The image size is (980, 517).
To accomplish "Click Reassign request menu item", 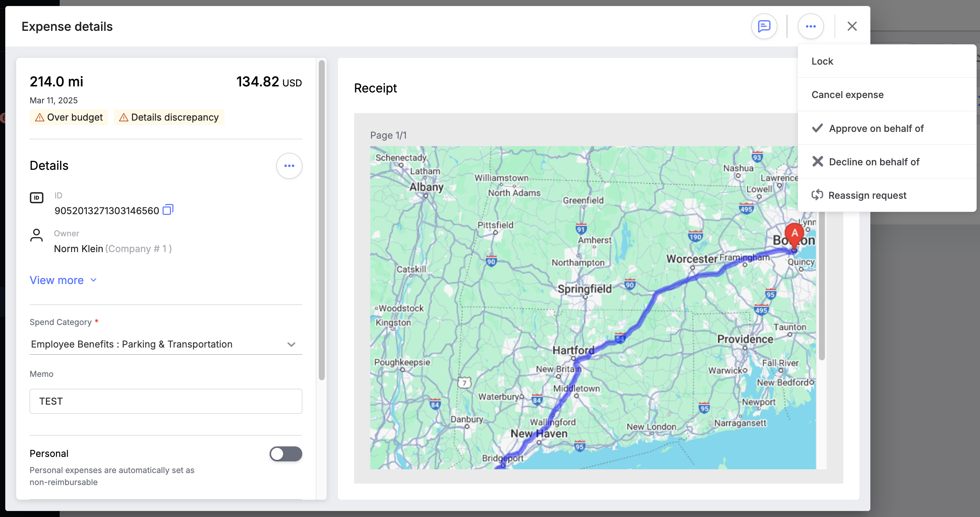I will pos(867,195).
